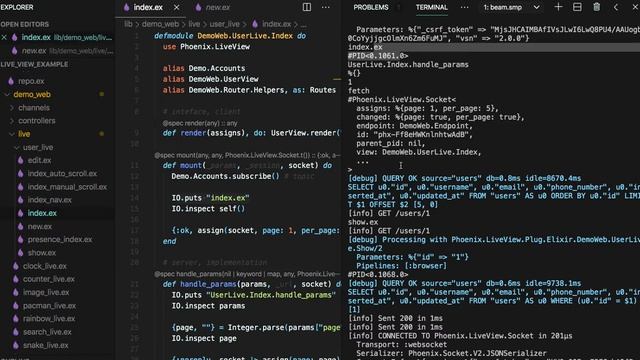
Task: Open index_nav.ex file
Action: (49, 200)
